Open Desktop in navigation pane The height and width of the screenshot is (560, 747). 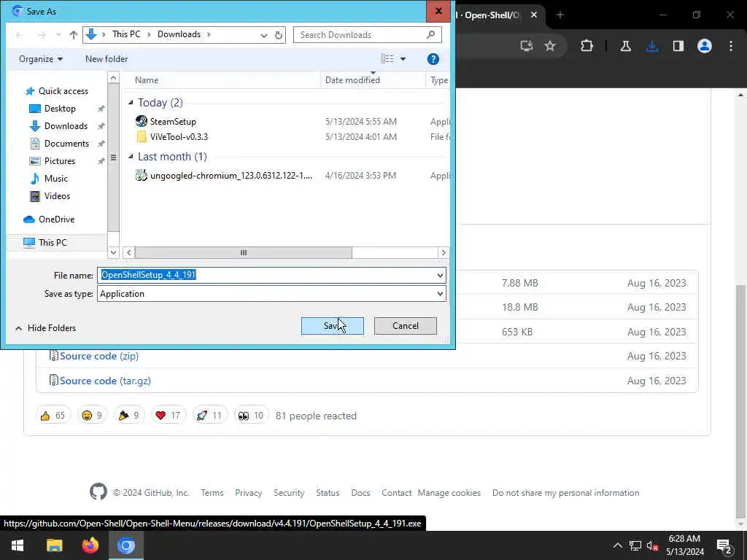[x=60, y=109]
